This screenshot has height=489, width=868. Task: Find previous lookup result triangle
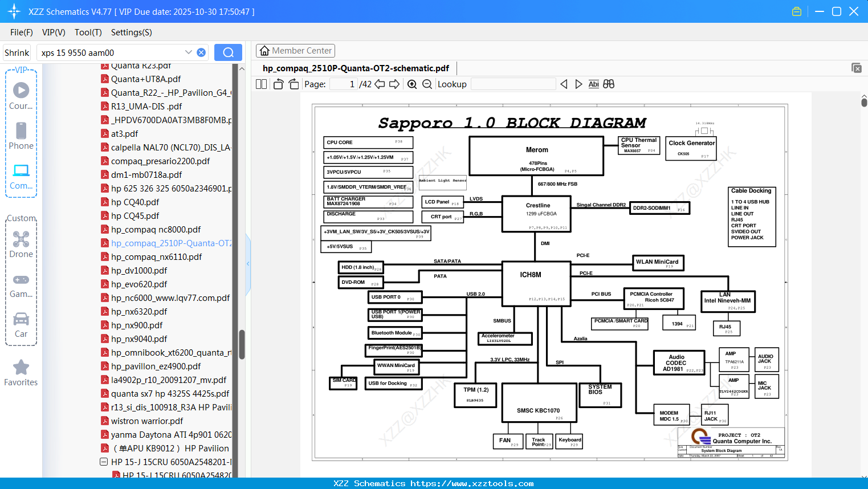pyautogui.click(x=564, y=84)
